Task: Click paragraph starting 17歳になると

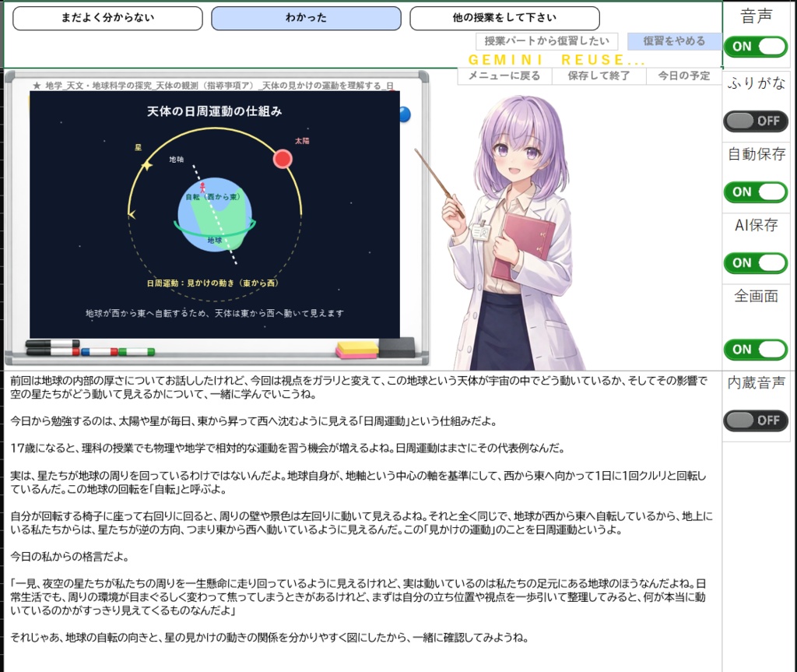Action: coord(288,449)
